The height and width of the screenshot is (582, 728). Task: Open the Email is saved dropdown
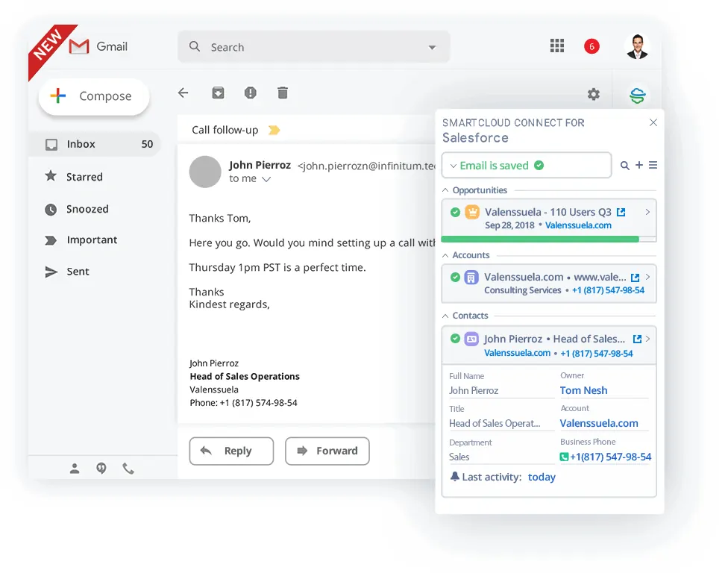pyautogui.click(x=527, y=166)
